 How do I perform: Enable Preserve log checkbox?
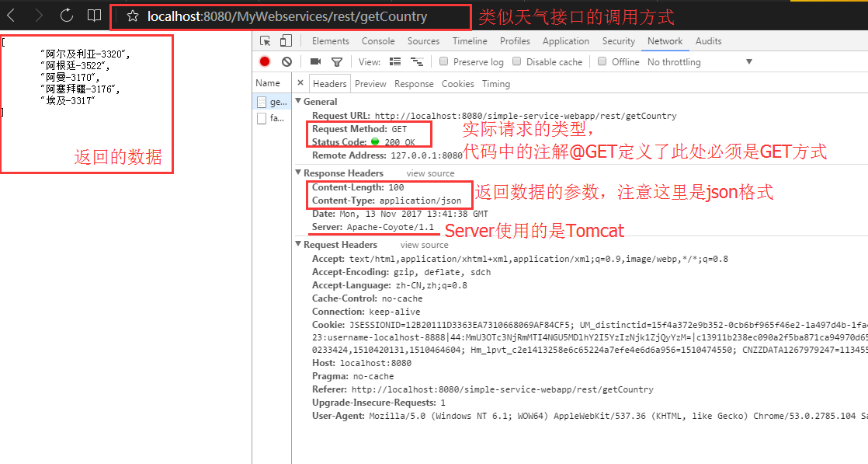[x=443, y=61]
